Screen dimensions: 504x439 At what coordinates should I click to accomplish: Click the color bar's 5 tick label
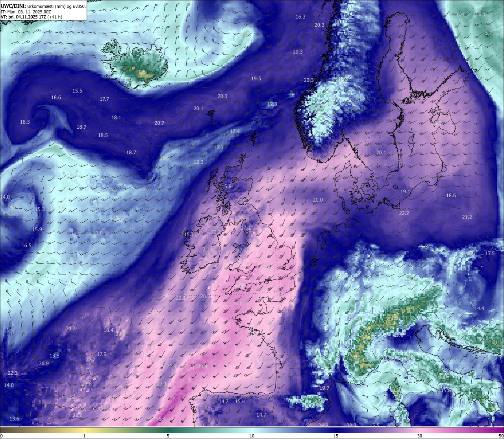click(168, 436)
